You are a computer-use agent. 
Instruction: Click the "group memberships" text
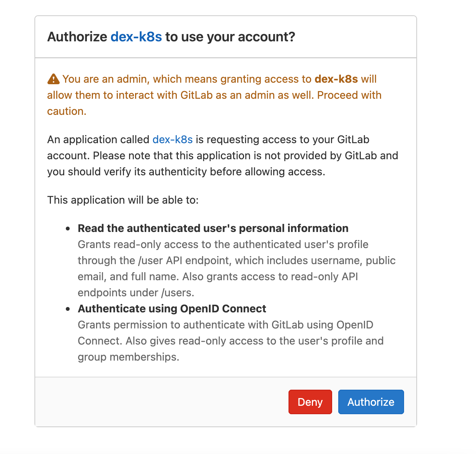coord(128,357)
